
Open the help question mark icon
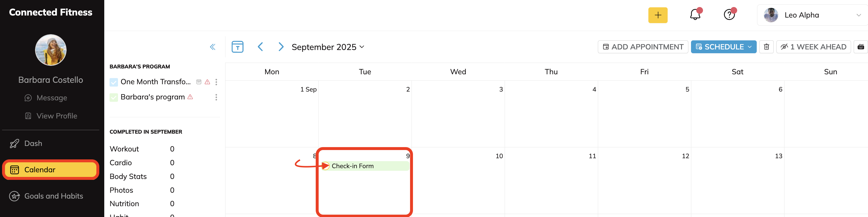729,15
